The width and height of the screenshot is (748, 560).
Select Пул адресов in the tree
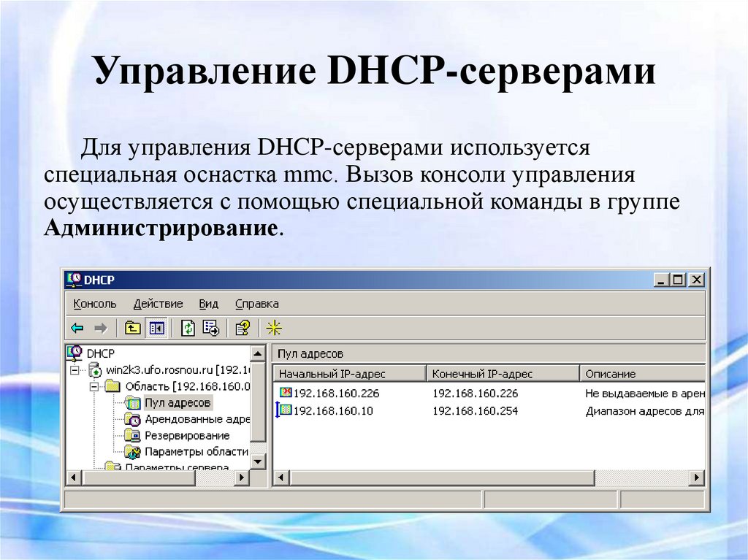point(178,402)
